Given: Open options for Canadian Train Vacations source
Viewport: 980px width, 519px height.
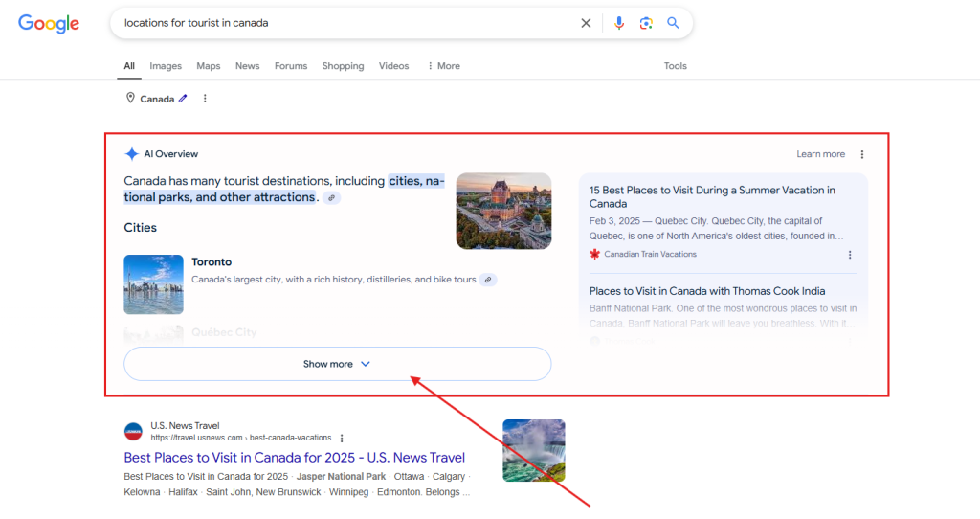Looking at the screenshot, I should click(x=850, y=255).
